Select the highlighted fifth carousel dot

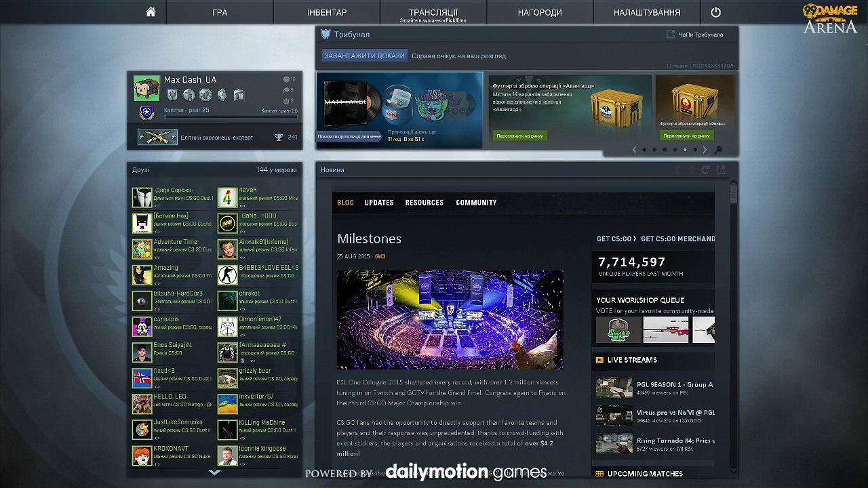point(685,150)
